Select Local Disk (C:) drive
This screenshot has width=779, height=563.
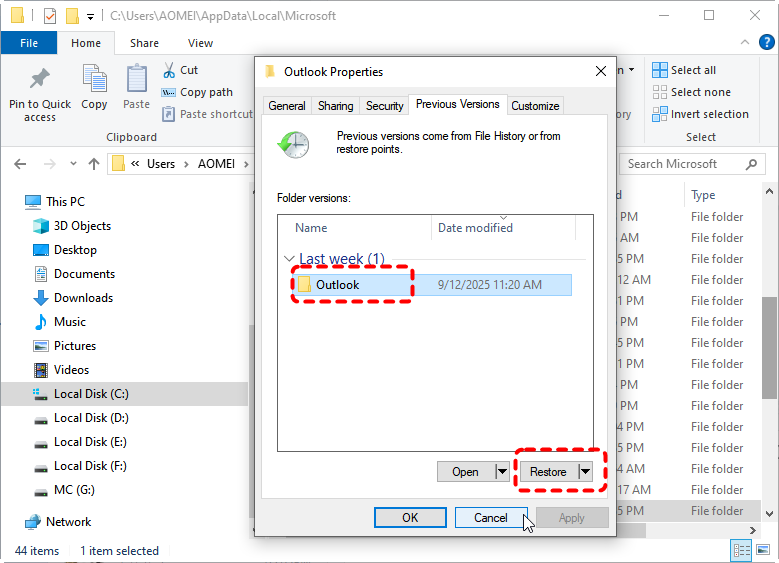click(124, 394)
